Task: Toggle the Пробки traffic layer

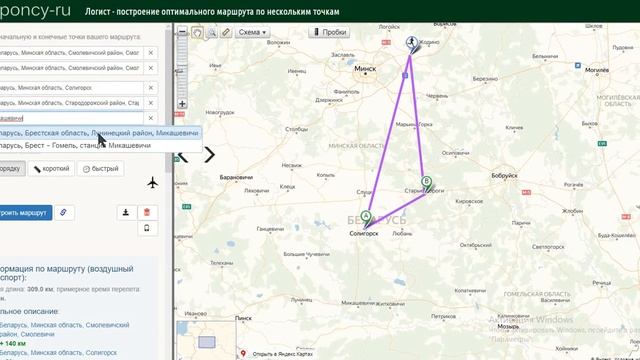Action: (329, 32)
